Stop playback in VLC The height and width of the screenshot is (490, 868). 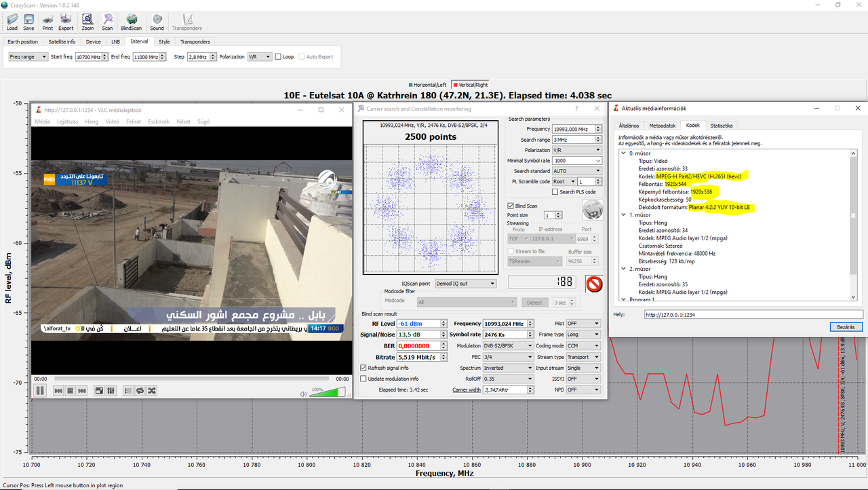coord(70,390)
